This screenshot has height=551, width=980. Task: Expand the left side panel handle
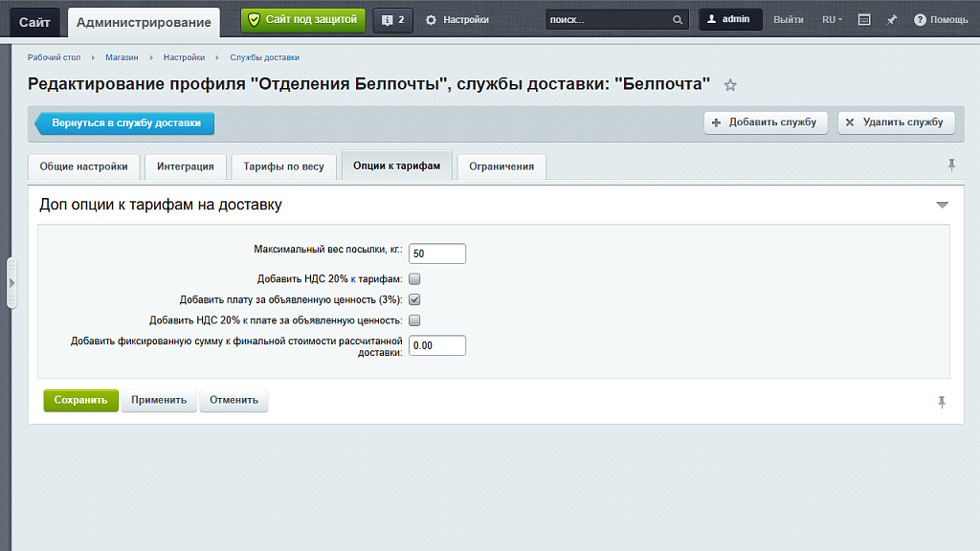coord(11,283)
